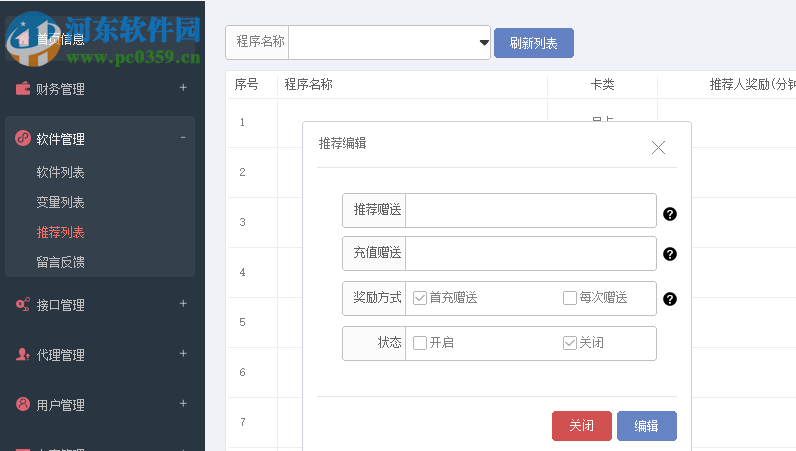796x451 pixels.
Task: Go to 首页信息 in the sidebar
Action: tap(60, 39)
